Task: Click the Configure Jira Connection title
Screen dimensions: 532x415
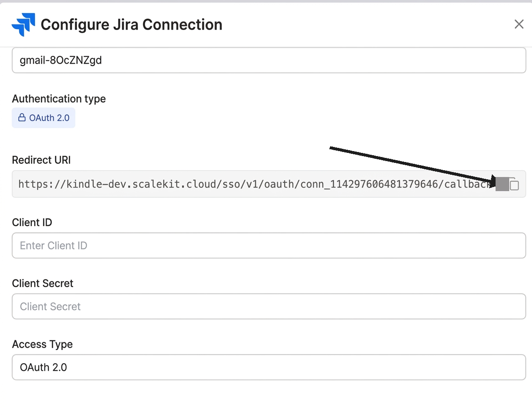Action: (131, 25)
